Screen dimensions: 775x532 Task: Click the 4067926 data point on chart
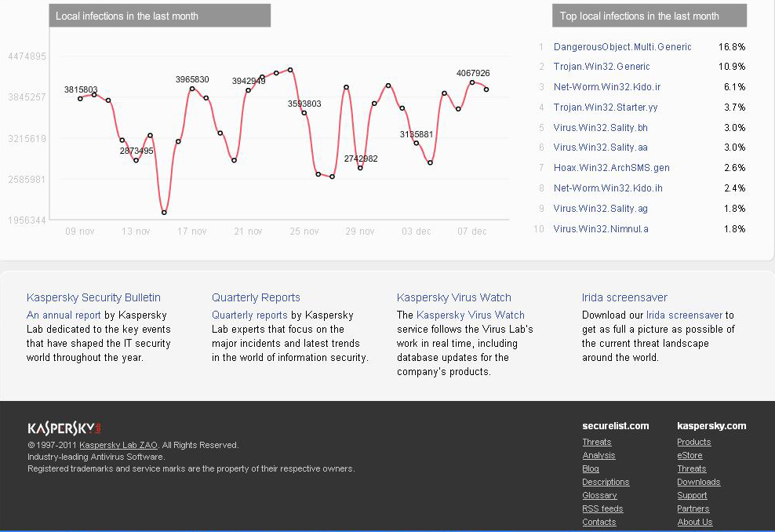pos(472,82)
